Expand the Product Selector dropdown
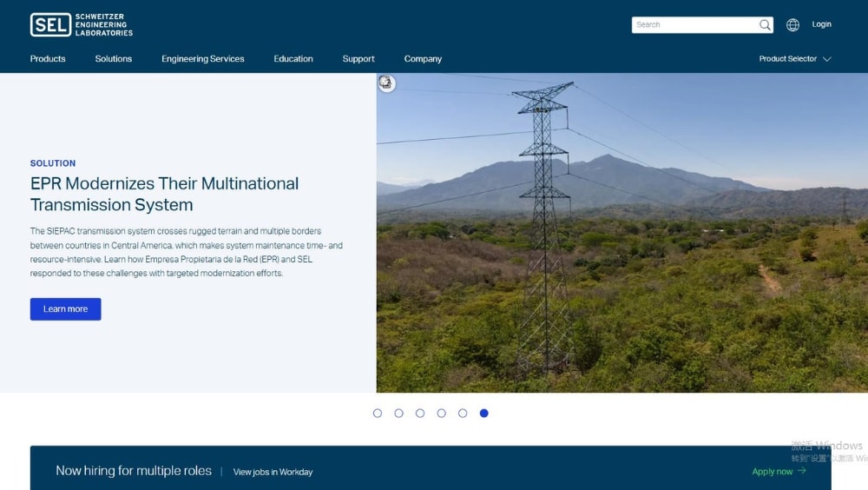The width and height of the screenshot is (868, 490). pos(795,59)
